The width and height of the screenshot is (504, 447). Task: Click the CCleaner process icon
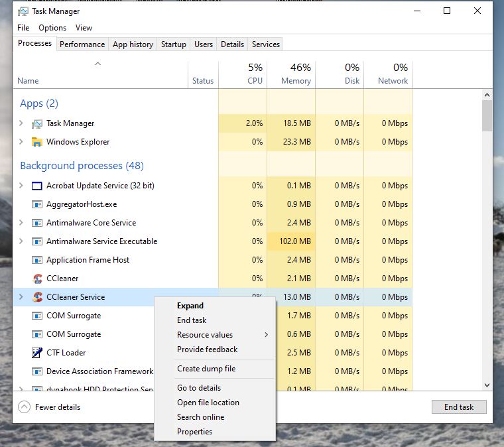tap(37, 279)
